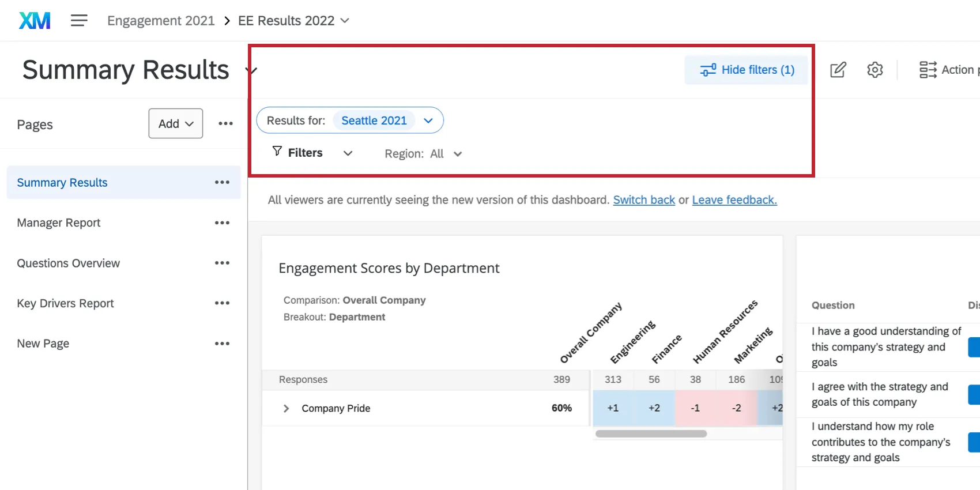
Task: Click the Leave feedback link
Action: (734, 200)
